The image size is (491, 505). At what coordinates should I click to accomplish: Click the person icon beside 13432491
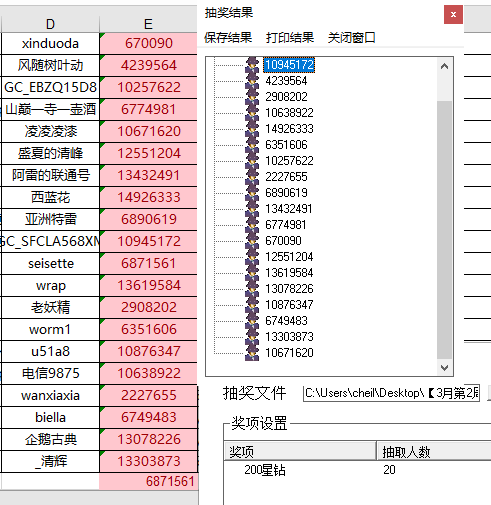point(252,209)
